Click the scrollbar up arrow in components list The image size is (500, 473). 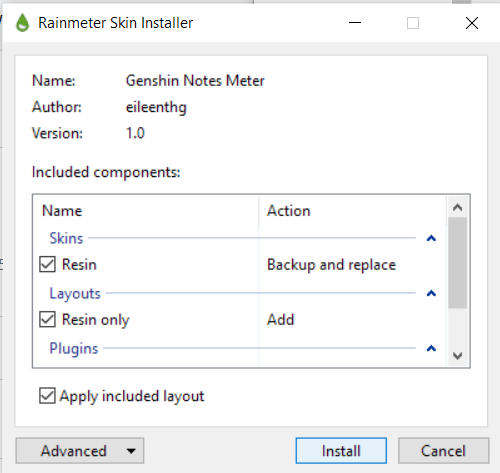coord(458,207)
